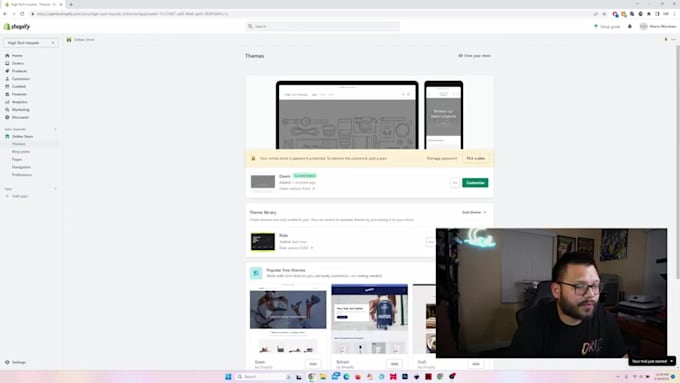Click Add apps in the sidebar
This screenshot has height=383, width=680.
20,196
